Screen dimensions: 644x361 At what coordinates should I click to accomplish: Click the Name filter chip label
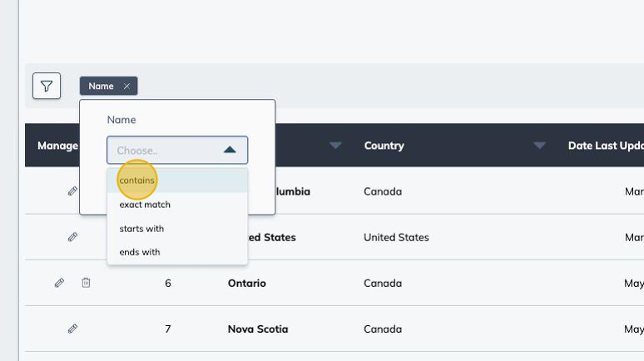101,86
